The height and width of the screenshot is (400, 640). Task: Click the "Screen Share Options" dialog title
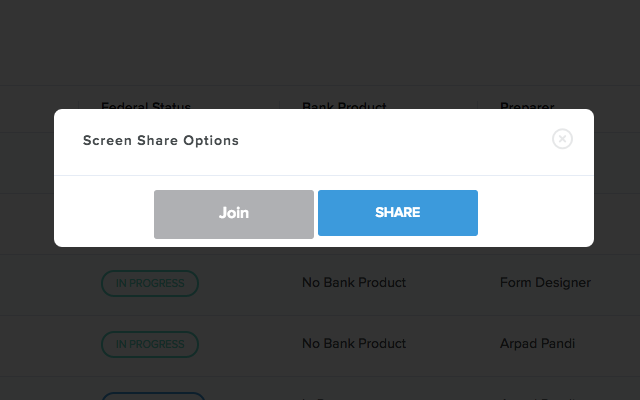point(161,140)
